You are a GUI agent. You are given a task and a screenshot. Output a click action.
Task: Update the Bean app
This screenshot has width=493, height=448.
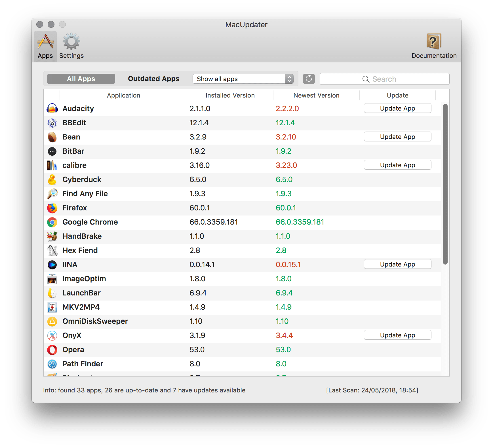click(397, 137)
